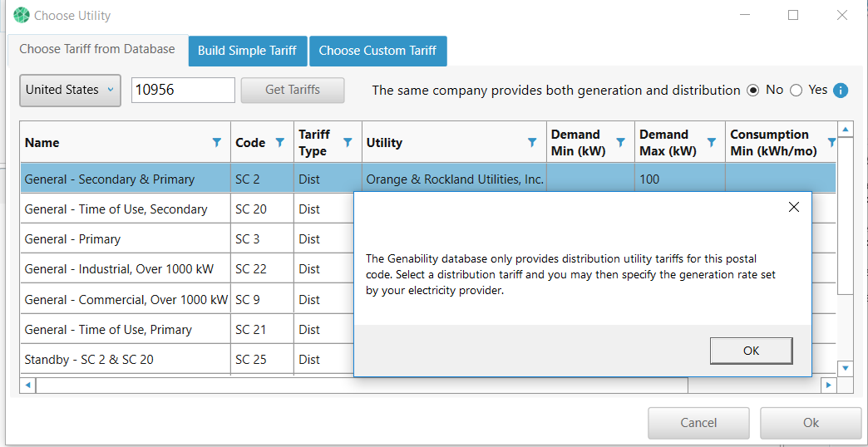
Task: Open the Tariff Type filter icon
Action: pyautogui.click(x=348, y=143)
